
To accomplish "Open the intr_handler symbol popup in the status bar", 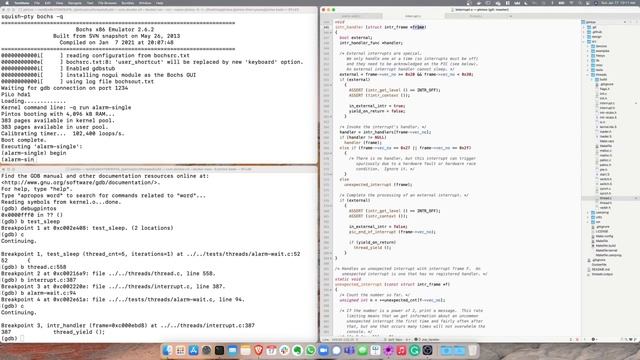I will pyautogui.click(x=427, y=339).
